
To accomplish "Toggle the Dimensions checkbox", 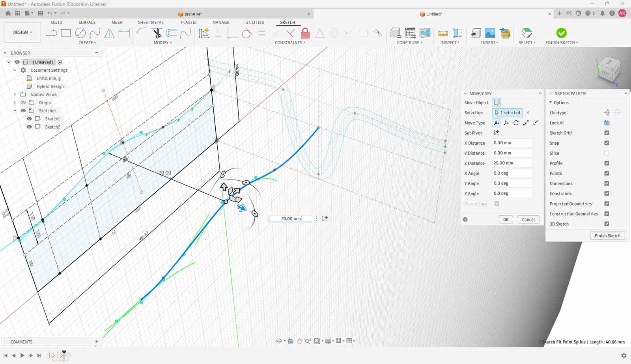I will (607, 183).
